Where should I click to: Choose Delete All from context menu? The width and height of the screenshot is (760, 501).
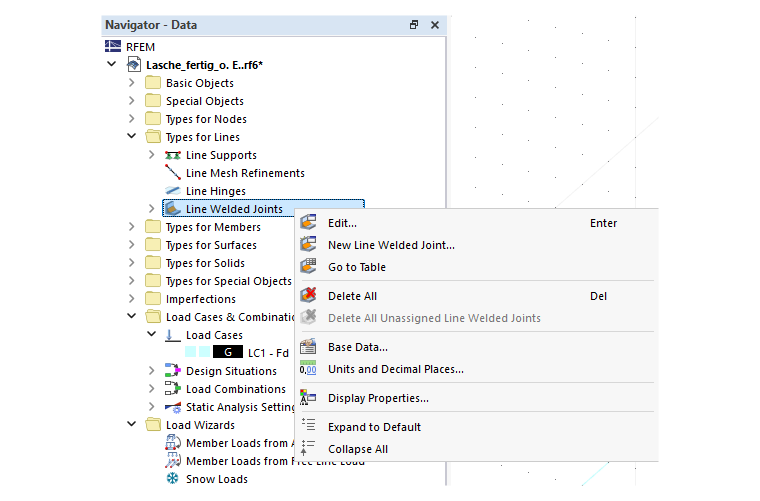[x=352, y=296]
